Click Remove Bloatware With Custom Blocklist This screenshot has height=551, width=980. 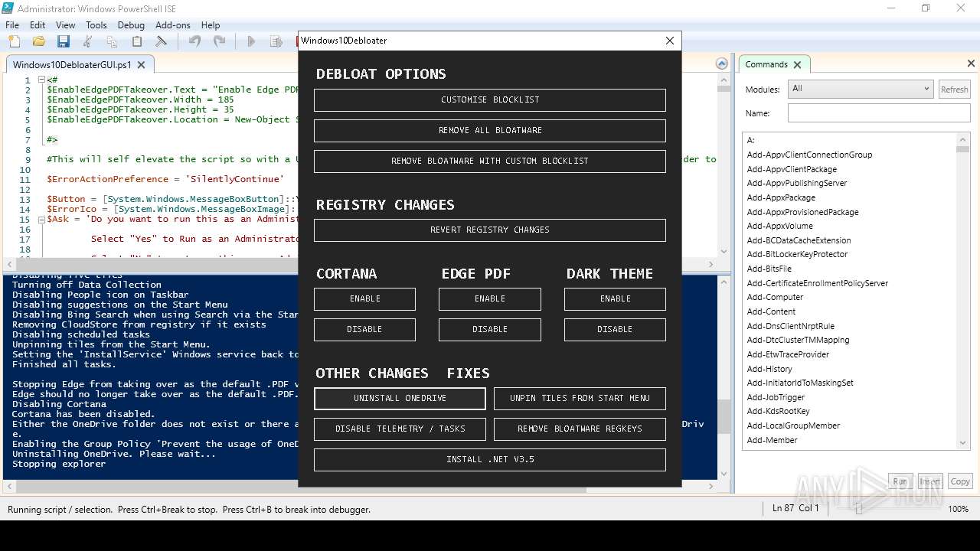point(490,161)
